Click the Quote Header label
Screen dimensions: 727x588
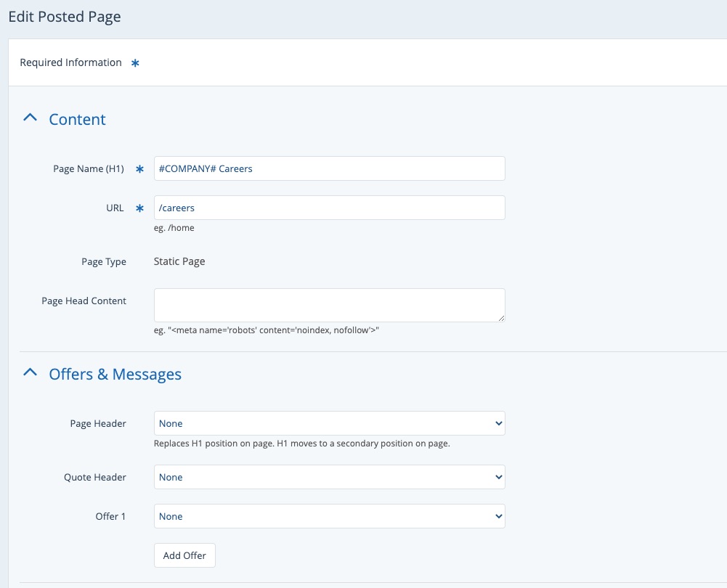coord(94,477)
